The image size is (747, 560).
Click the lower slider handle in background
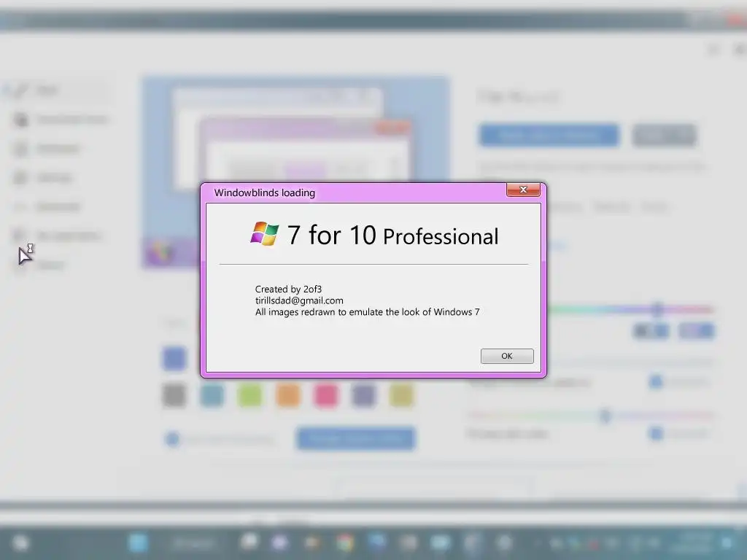tap(605, 415)
